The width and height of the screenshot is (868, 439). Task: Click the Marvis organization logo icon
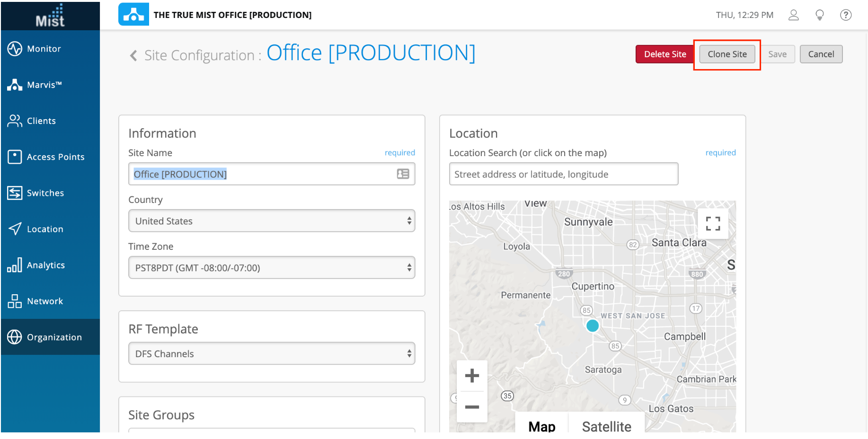point(133,15)
